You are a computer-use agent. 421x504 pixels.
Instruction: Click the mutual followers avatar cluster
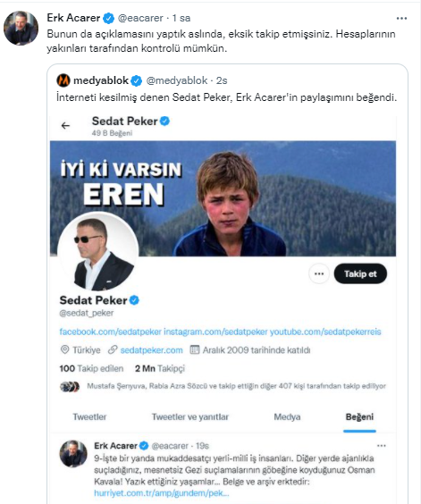tap(70, 387)
